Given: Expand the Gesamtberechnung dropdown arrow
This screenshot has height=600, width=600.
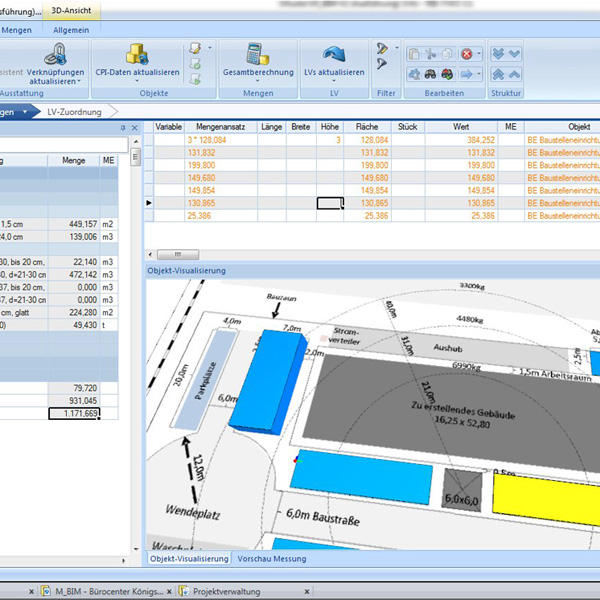Looking at the screenshot, I should coord(259,82).
